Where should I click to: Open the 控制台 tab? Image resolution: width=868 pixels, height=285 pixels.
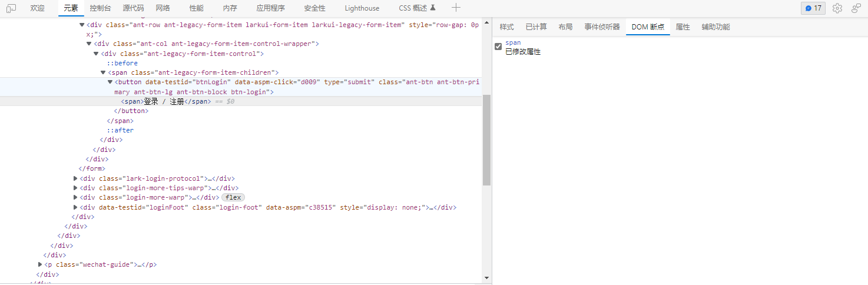click(x=100, y=8)
